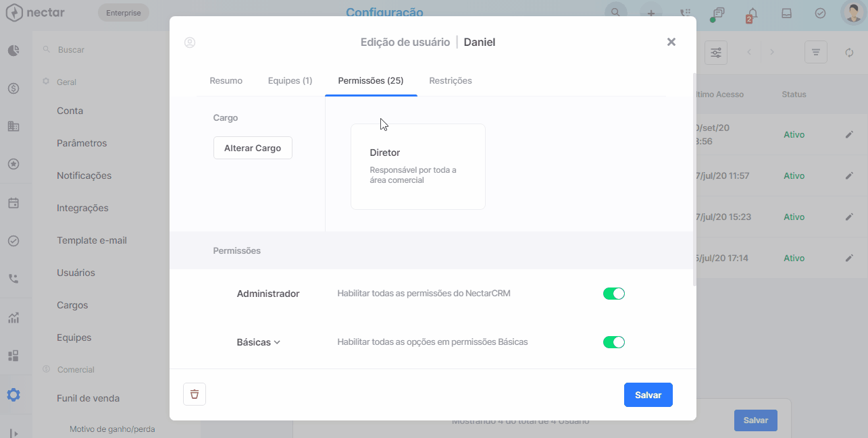The image size is (868, 438).
Task: Expand the sidebar arrow at bottom left
Action: click(x=14, y=433)
